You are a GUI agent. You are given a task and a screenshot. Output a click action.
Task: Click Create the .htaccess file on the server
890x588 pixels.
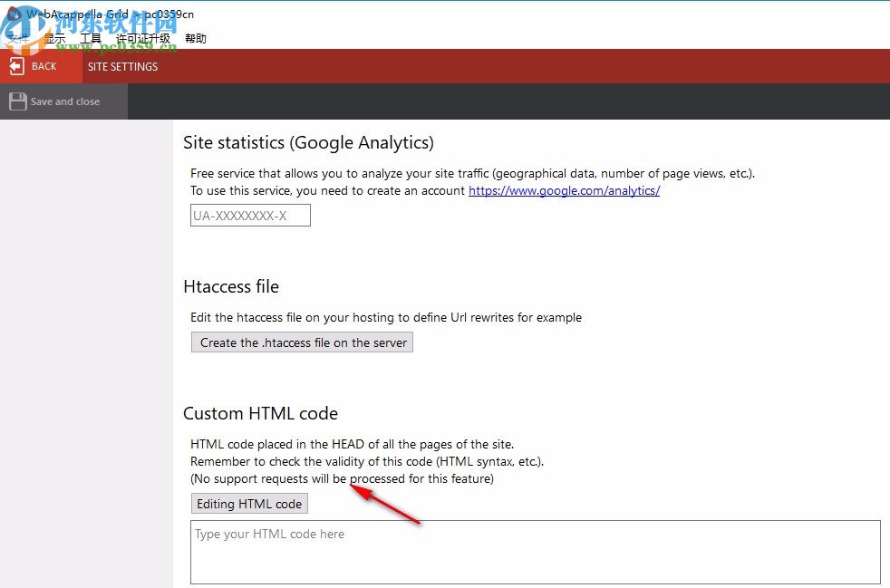[303, 342]
